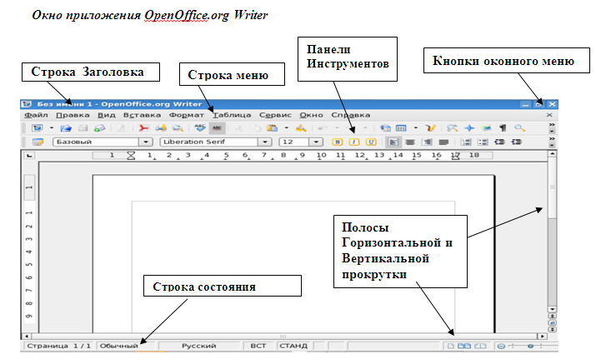Toggle Italic formatting button
Viewport: 596px width, 364px height.
click(x=354, y=142)
